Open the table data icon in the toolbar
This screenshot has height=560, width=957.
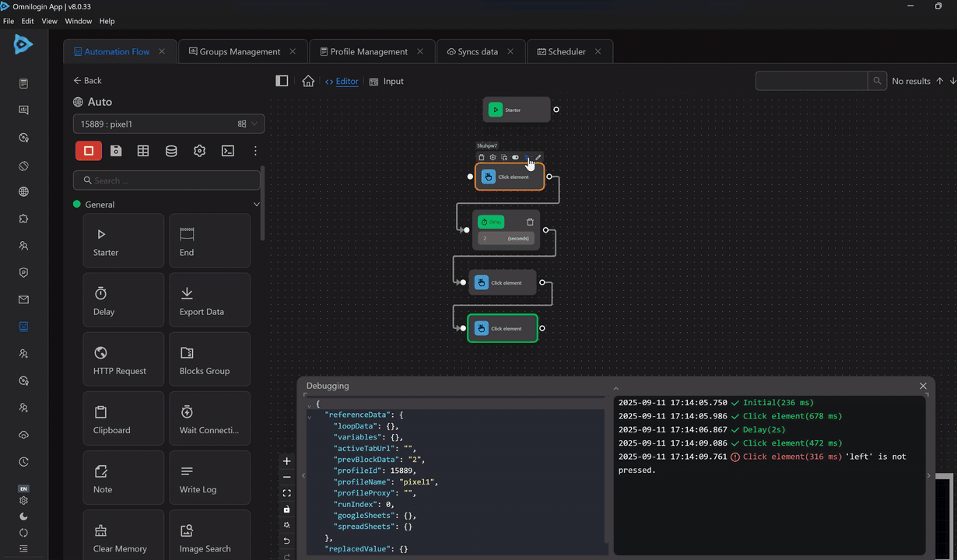point(143,151)
